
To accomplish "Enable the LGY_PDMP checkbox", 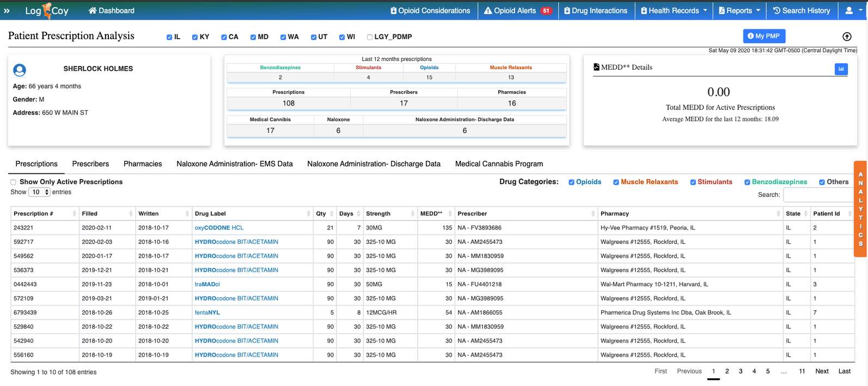I will pos(370,37).
